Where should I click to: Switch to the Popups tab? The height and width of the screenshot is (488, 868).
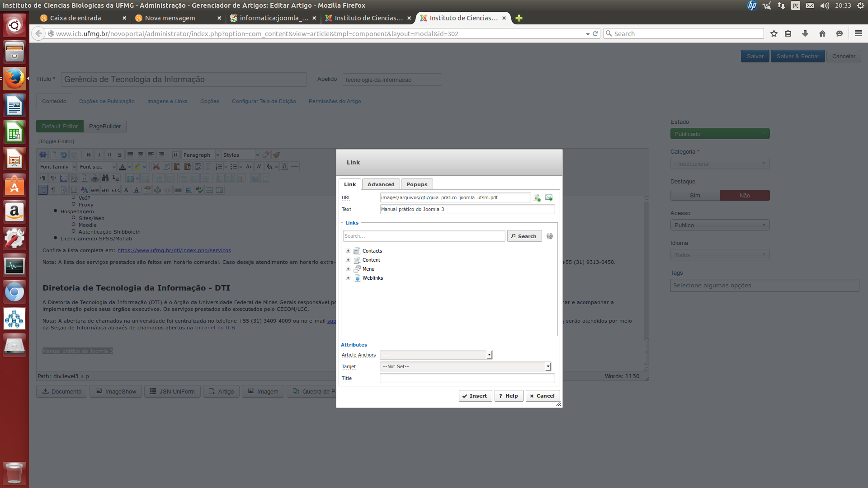coord(416,184)
